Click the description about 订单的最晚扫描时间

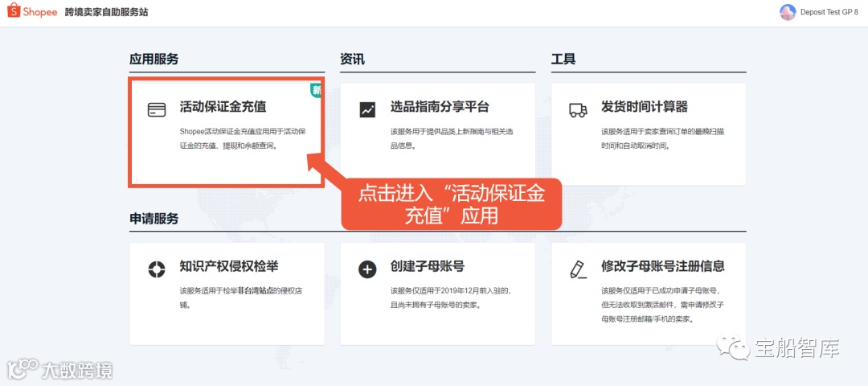coord(664,139)
